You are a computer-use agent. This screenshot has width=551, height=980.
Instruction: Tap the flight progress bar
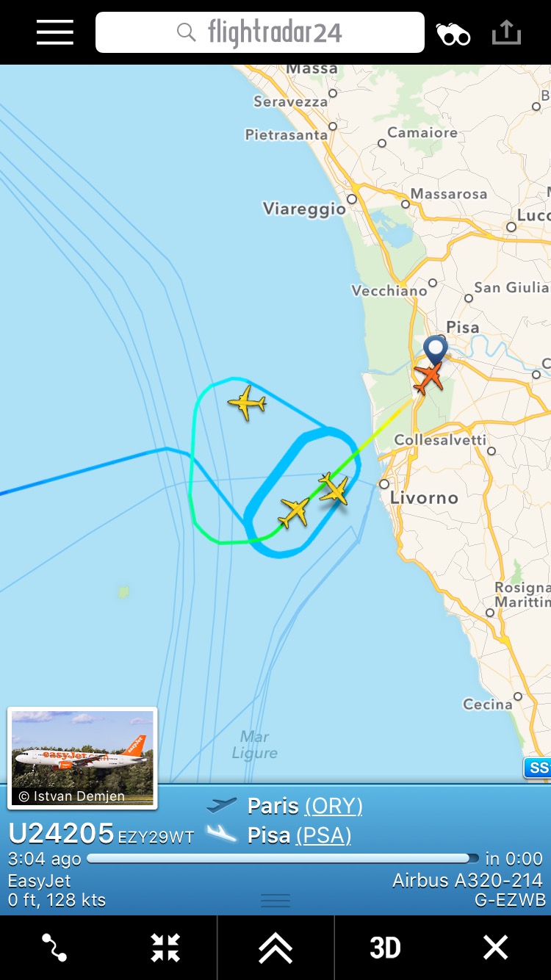tap(283, 858)
